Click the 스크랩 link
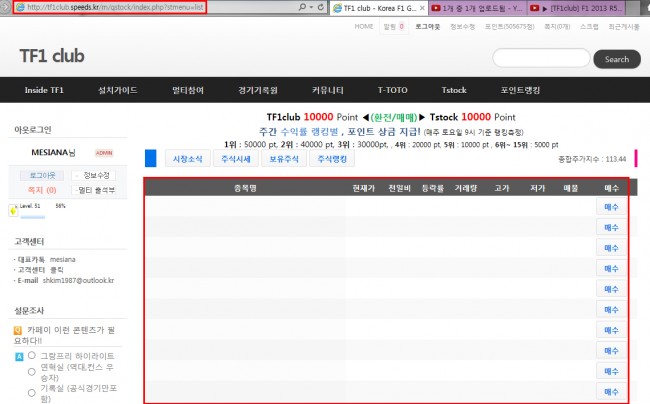 [x=589, y=27]
